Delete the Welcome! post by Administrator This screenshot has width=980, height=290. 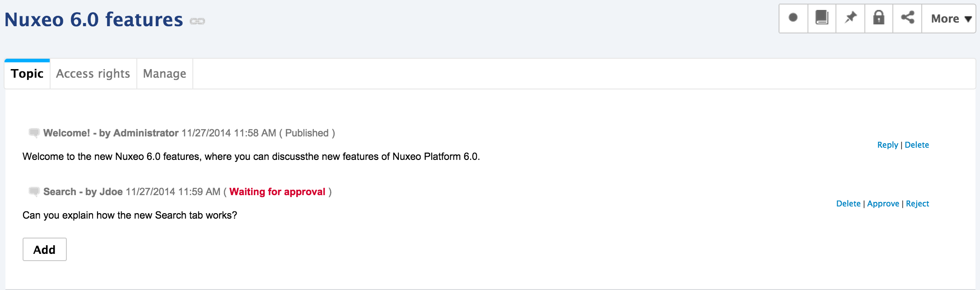[917, 145]
